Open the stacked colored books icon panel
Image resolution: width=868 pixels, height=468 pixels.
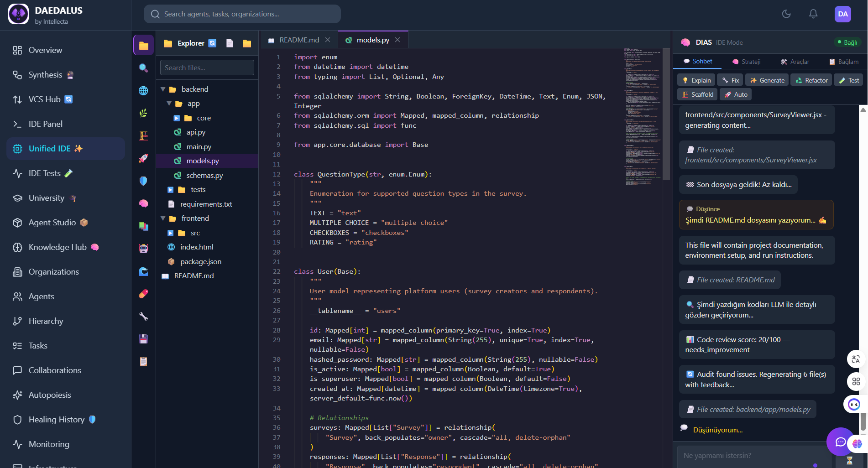[143, 226]
